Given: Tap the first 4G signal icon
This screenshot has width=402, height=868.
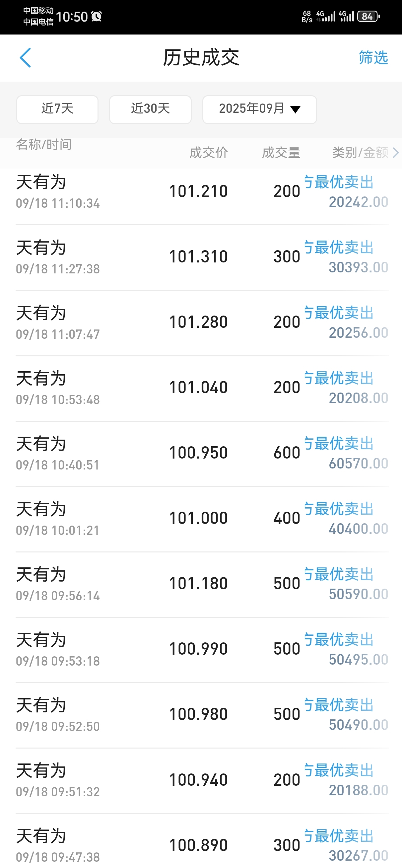Looking at the screenshot, I should (x=326, y=16).
